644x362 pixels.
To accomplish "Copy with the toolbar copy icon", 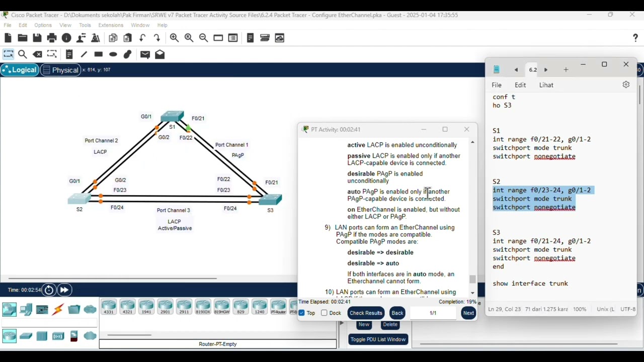I will point(113,38).
